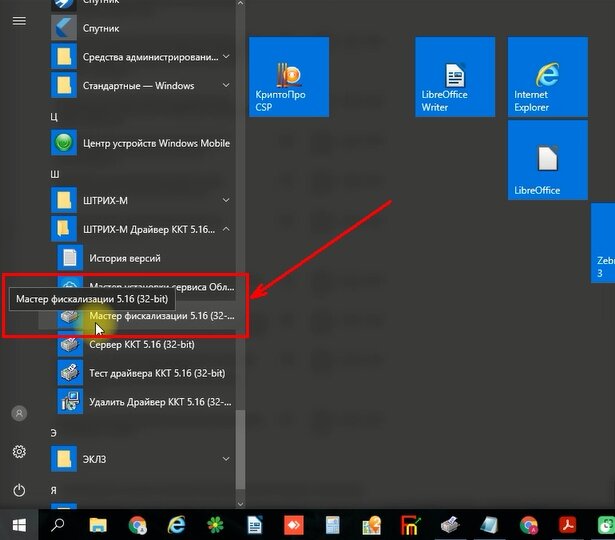Open the Zebra tile at right edge
This screenshot has width=615, height=540.
tap(603, 243)
